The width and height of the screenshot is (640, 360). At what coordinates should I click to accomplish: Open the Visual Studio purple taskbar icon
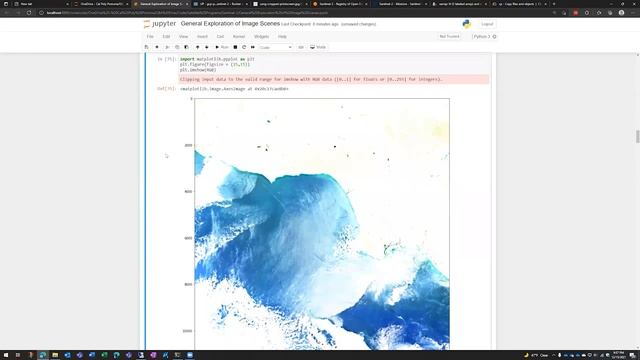153,355
